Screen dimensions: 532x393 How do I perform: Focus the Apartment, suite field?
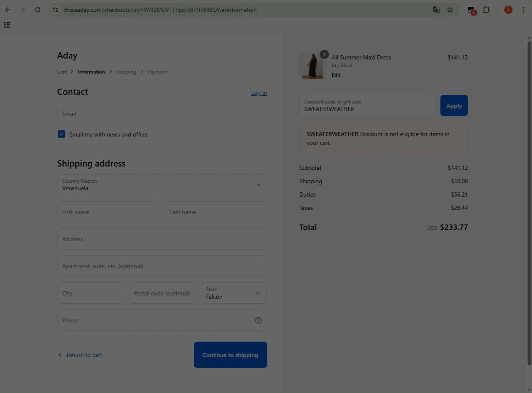coord(162,266)
